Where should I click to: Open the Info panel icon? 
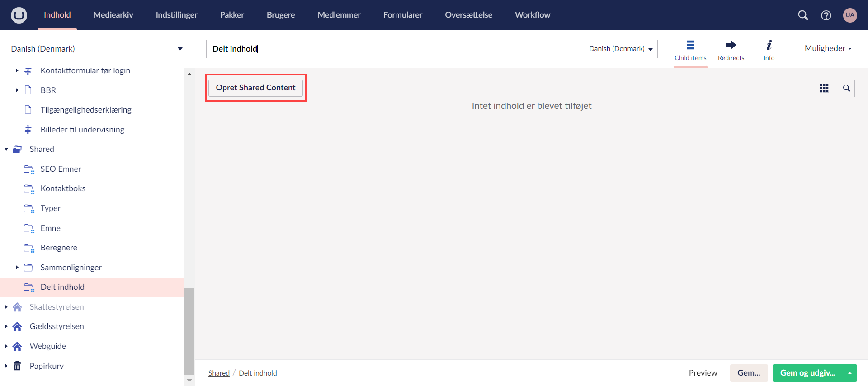pyautogui.click(x=769, y=49)
